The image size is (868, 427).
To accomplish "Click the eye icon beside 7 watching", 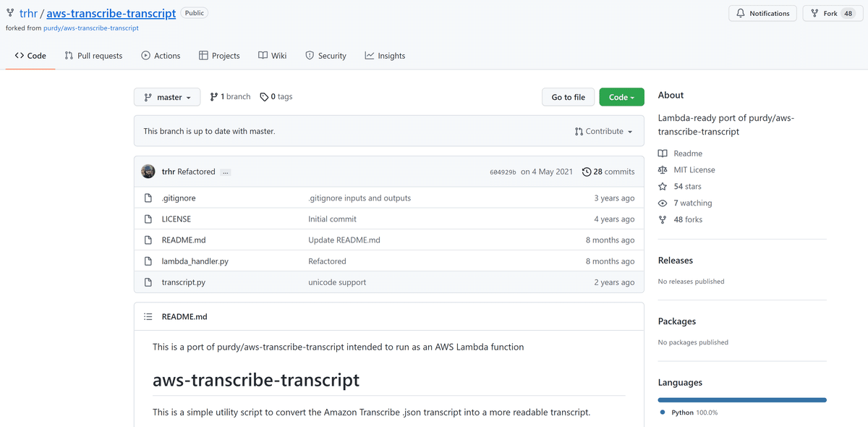I will pos(663,203).
